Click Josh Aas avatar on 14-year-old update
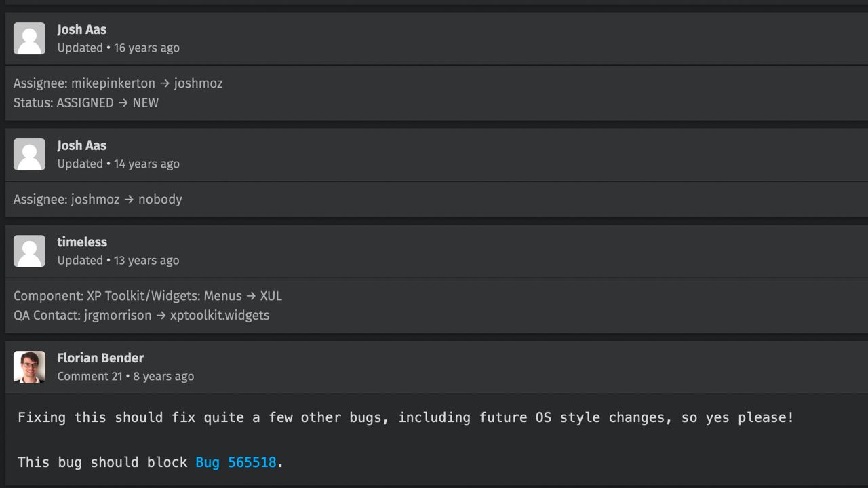Image resolution: width=868 pixels, height=488 pixels. [x=29, y=155]
